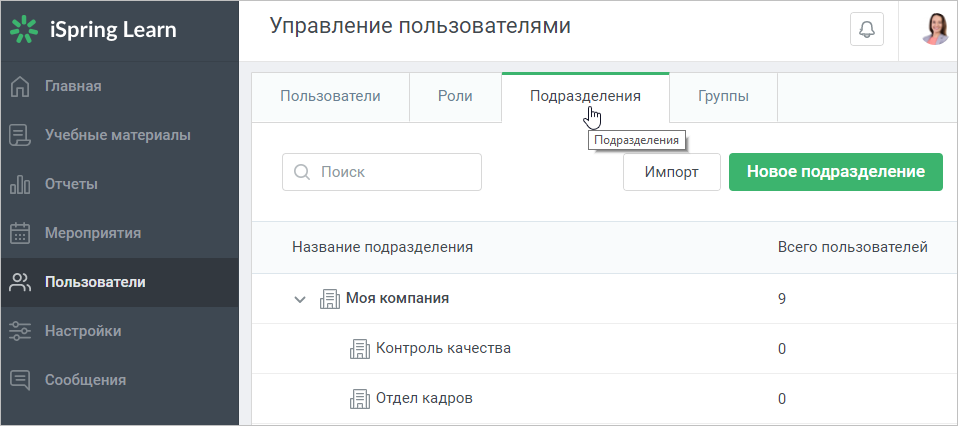Select the Отдел кадров department row
The image size is (958, 426).
(x=605, y=399)
